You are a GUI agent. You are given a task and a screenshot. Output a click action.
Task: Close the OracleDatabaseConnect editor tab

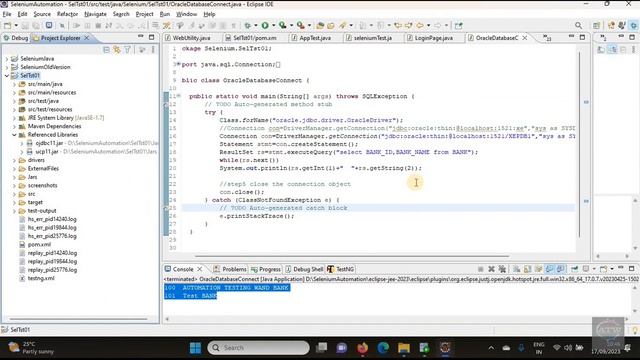click(x=525, y=38)
